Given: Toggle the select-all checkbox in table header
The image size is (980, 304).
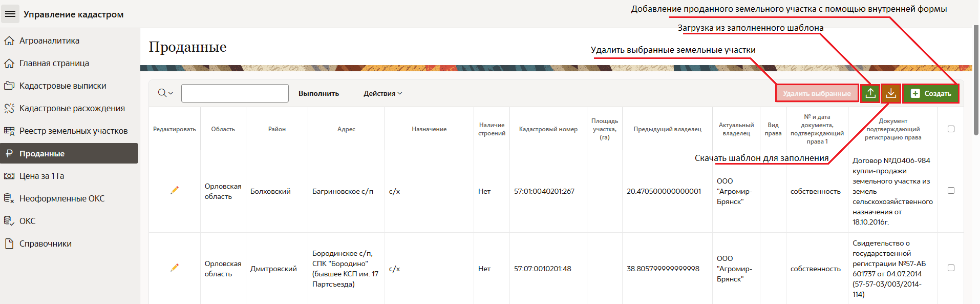Looking at the screenshot, I should (x=951, y=129).
